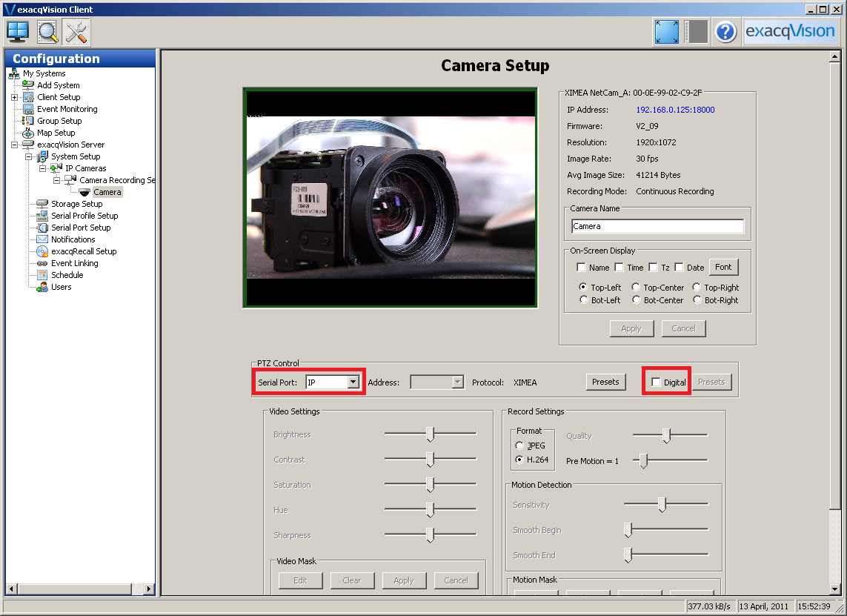This screenshot has height=616, width=847.
Task: Click the Notifications envelope icon
Action: click(x=42, y=239)
